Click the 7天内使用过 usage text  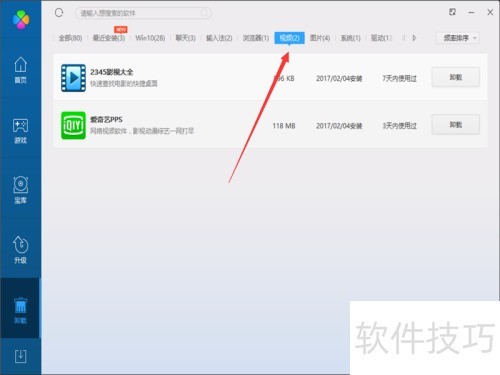point(399,79)
